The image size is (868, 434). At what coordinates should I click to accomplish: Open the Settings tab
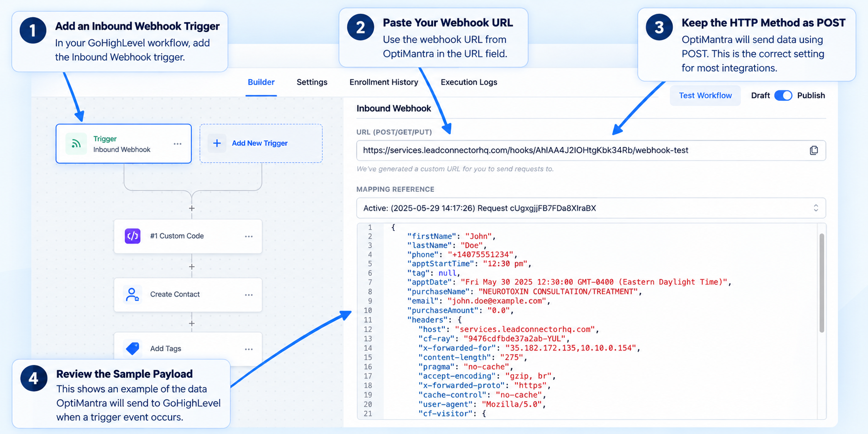[312, 82]
